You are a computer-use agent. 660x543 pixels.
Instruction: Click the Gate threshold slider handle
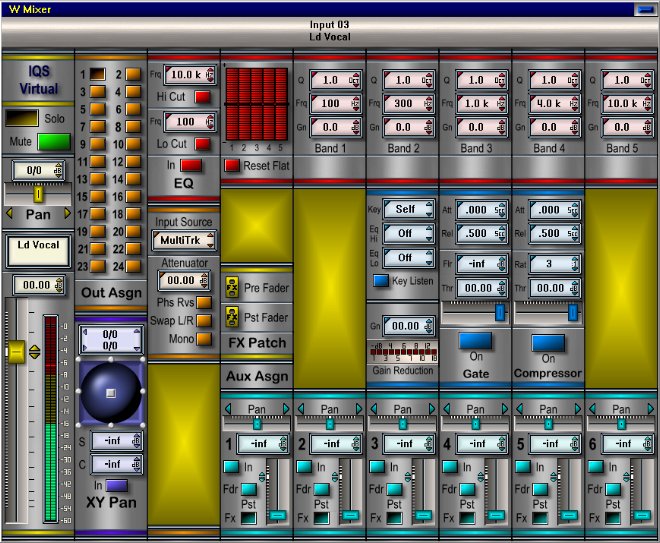click(500, 313)
